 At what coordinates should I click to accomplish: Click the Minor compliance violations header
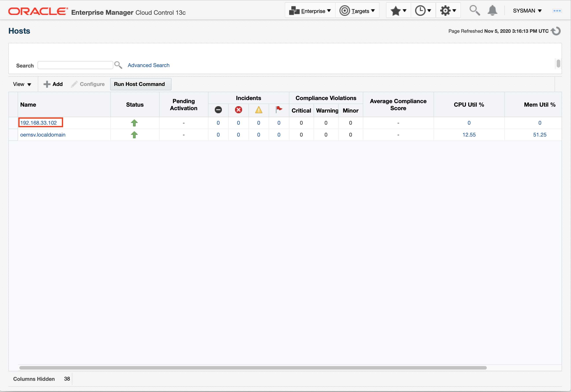pyautogui.click(x=350, y=111)
